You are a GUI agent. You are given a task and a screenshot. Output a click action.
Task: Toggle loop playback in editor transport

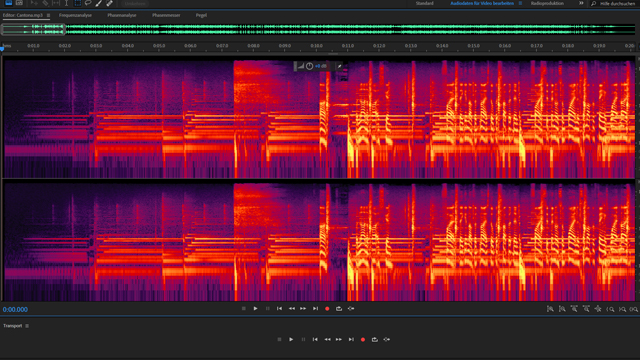339,309
